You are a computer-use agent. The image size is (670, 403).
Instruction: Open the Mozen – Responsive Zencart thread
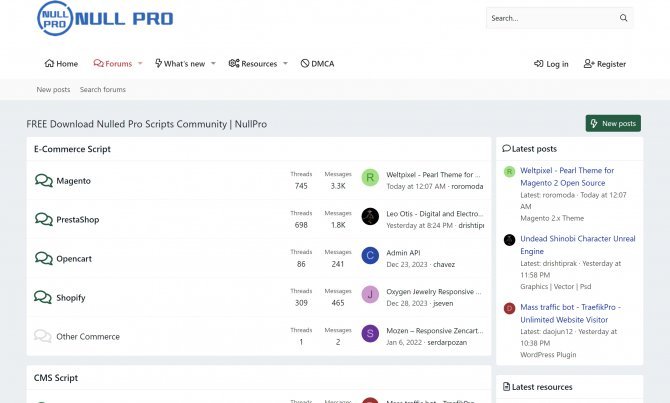click(435, 331)
